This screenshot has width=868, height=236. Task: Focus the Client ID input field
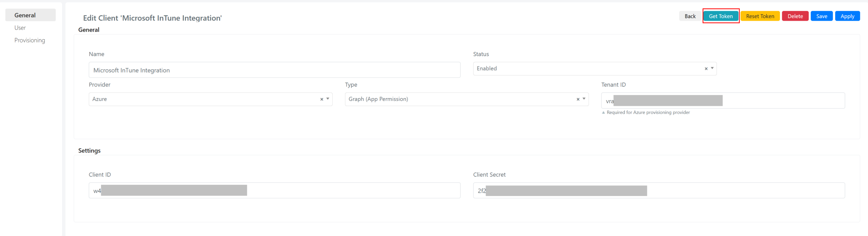(275, 190)
